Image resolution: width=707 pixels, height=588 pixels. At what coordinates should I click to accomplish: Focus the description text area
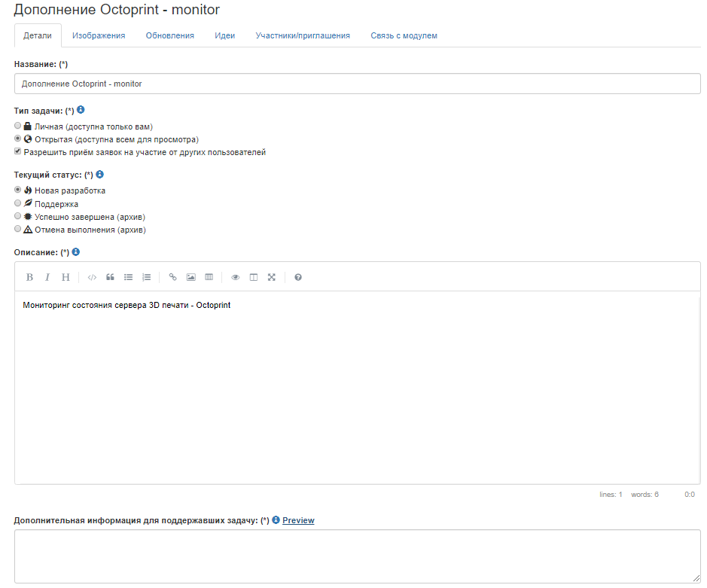357,388
